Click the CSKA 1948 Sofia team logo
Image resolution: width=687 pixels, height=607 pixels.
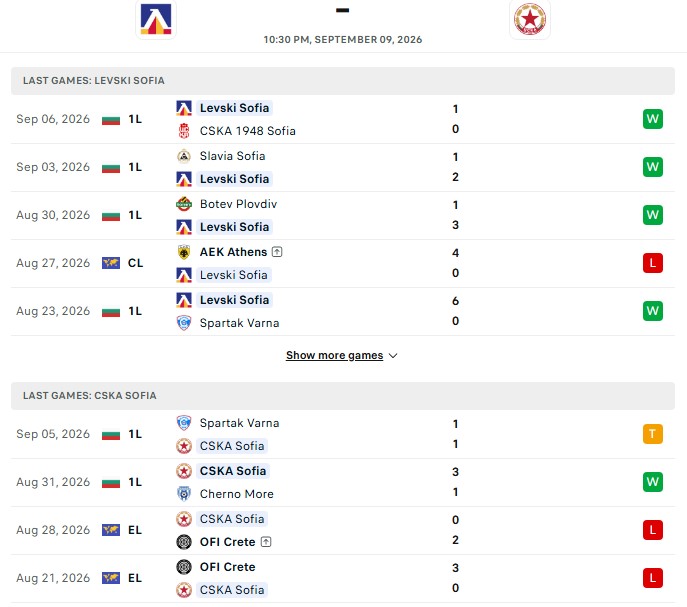[184, 131]
